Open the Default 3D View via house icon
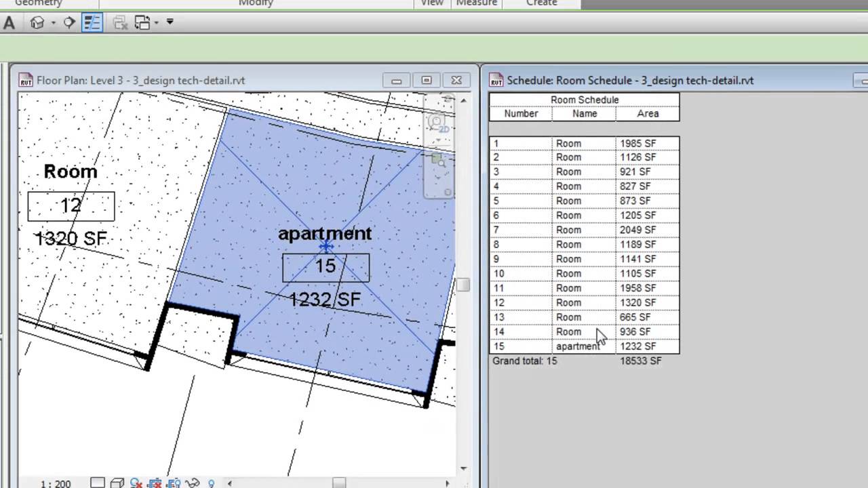This screenshot has width=868, height=488. (37, 22)
